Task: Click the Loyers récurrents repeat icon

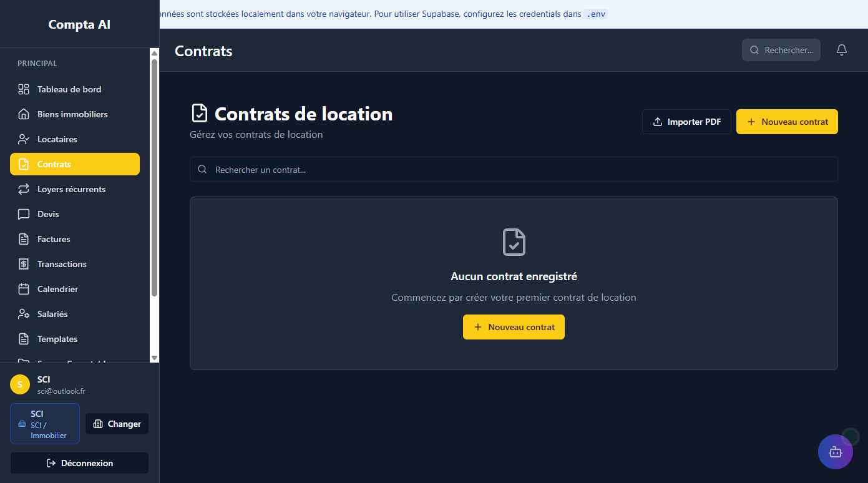Action: 24,189
